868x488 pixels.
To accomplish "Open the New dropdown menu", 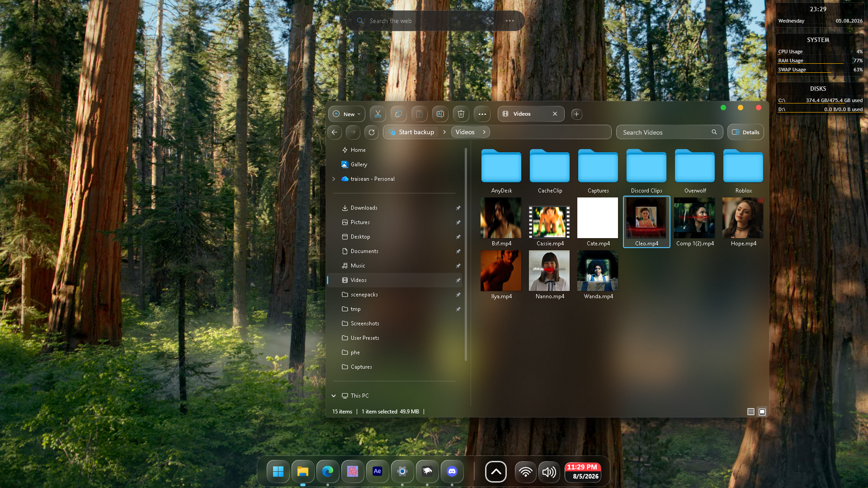I will tap(347, 114).
